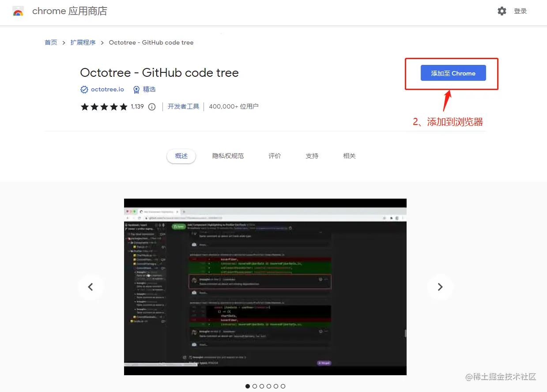Open the 1,139 ratings count
This screenshot has height=392, width=547.
pyautogui.click(x=137, y=106)
